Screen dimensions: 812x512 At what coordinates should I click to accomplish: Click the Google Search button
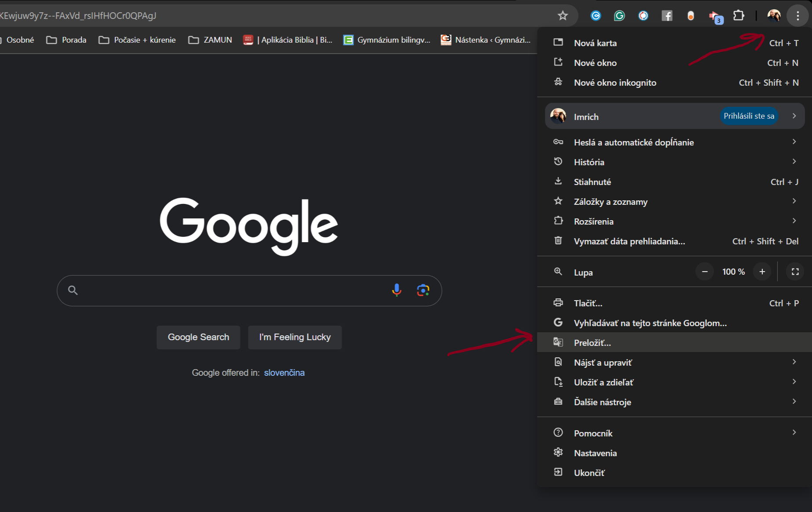pyautogui.click(x=198, y=337)
